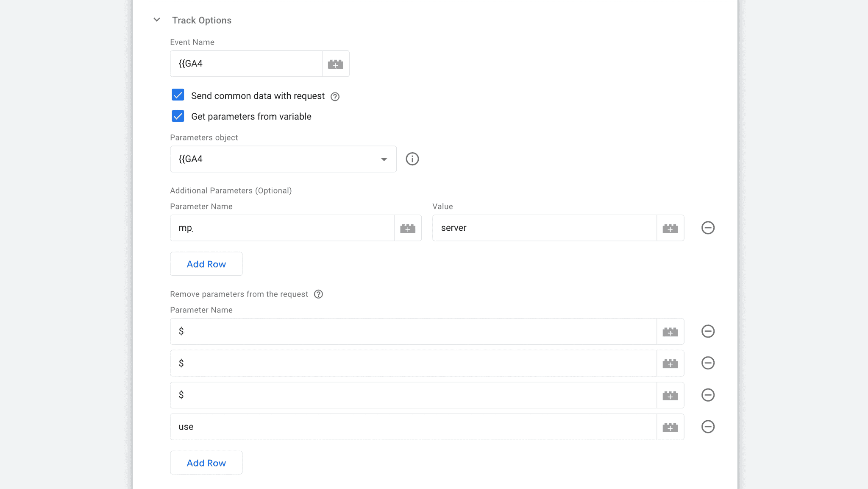Click help icon beside Remove parameters from the request
Screen dimensions: 868x489
pyautogui.click(x=319, y=294)
